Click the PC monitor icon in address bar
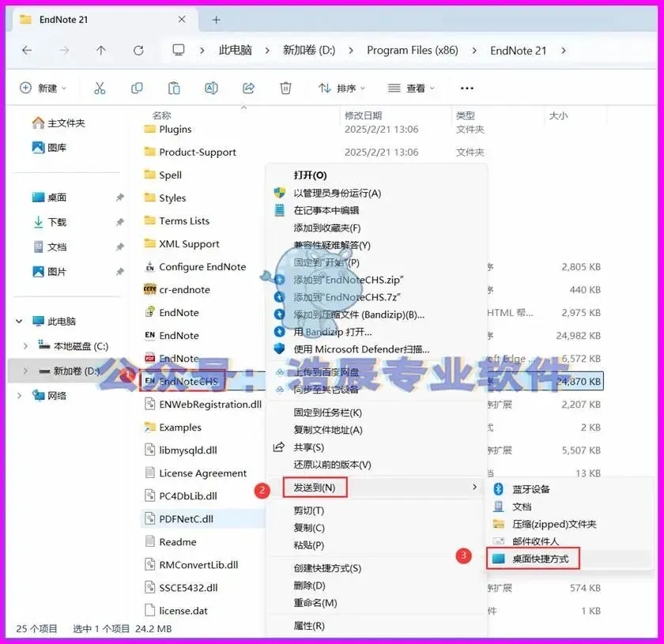The image size is (664, 644). point(179,50)
